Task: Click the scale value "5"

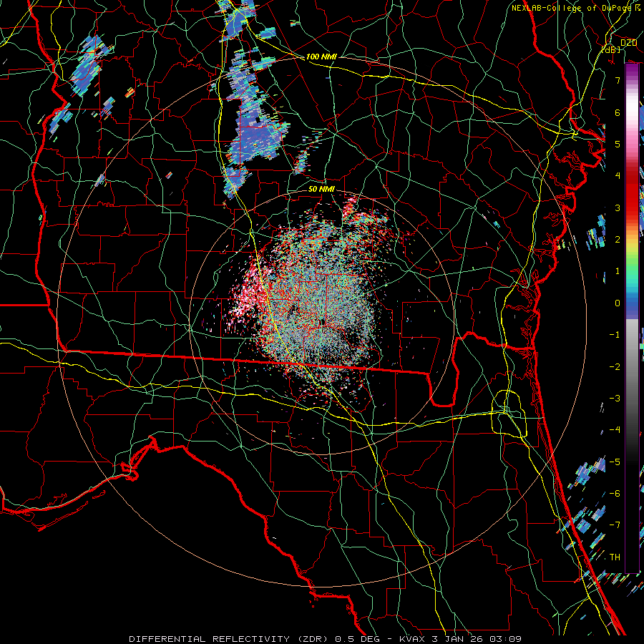Action: (618, 144)
